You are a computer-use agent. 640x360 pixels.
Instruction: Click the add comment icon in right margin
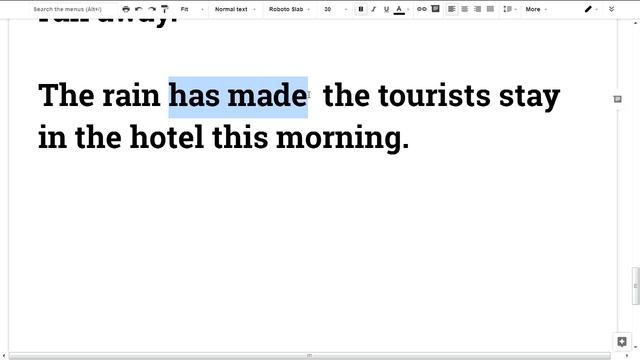[x=618, y=99]
